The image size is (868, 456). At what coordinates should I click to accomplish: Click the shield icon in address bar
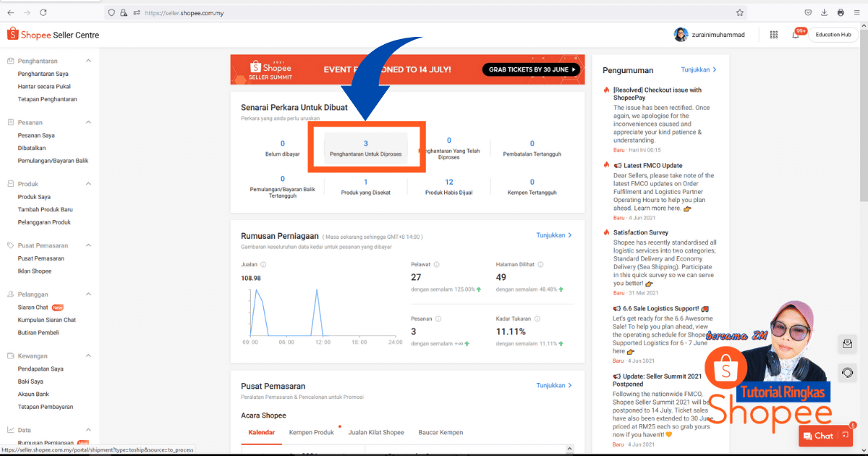111,12
